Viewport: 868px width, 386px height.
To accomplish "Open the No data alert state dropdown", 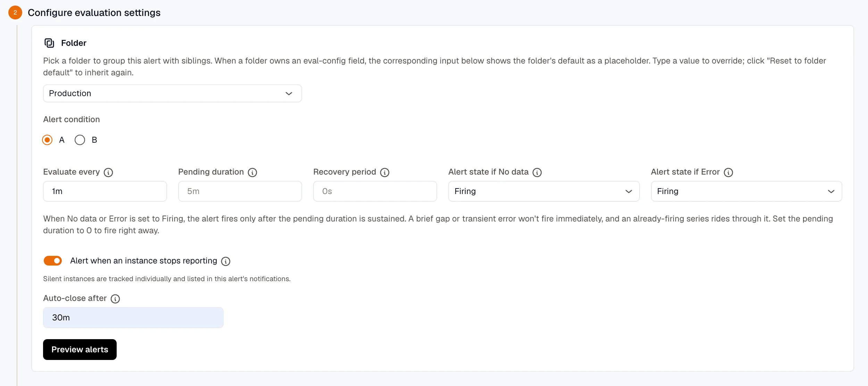I will point(544,191).
